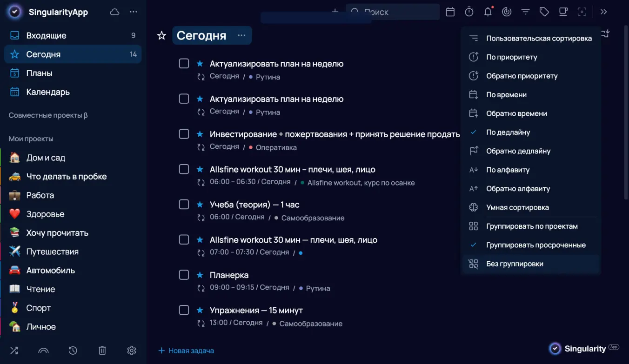Open the calendar view icon in top toolbar
The height and width of the screenshot is (364, 629).
point(450,12)
